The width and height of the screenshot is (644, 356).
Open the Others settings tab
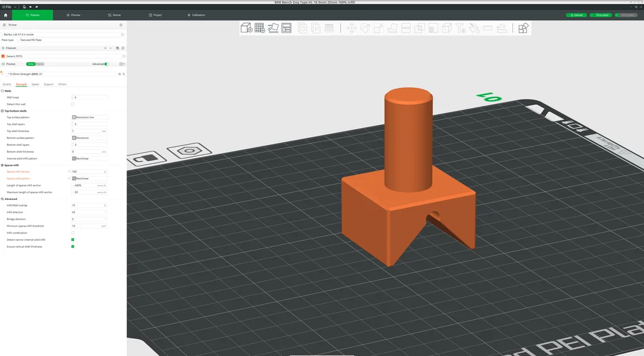pyautogui.click(x=63, y=84)
